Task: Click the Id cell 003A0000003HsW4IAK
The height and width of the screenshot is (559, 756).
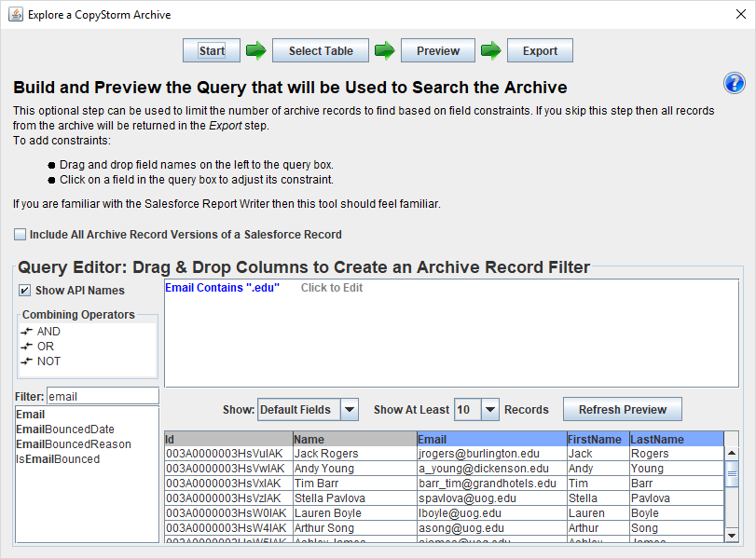Action: [x=228, y=528]
